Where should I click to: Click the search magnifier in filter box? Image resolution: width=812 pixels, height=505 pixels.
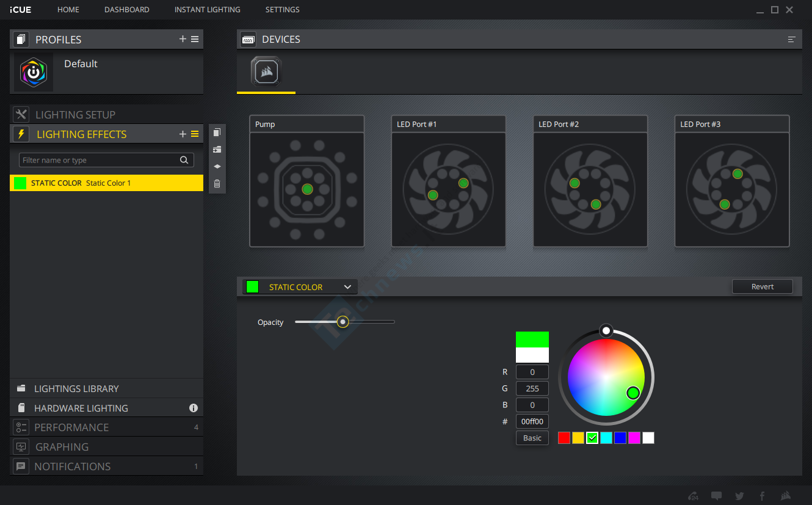tap(184, 160)
